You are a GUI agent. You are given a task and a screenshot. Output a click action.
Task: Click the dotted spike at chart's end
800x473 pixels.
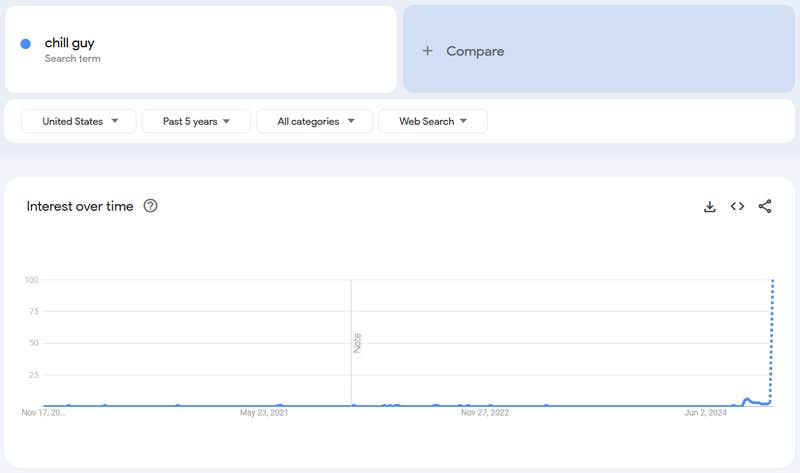(x=771, y=340)
